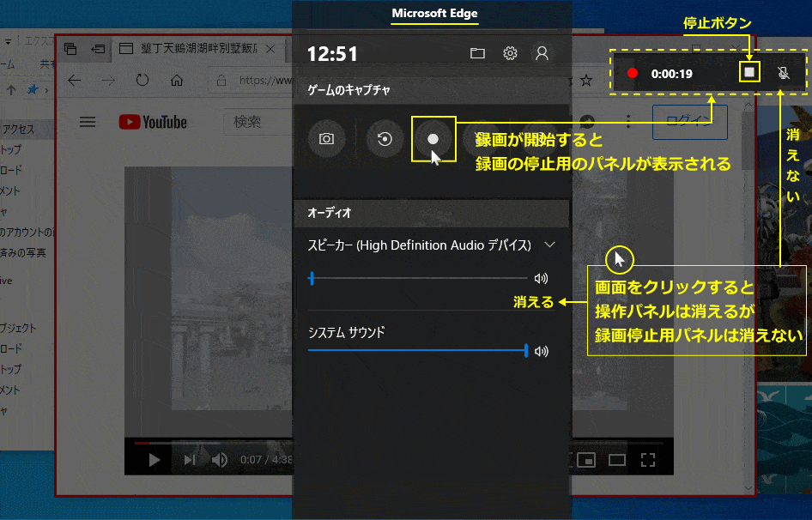Toggle the microphone in the recording panel
812x520 pixels.
pos(784,73)
